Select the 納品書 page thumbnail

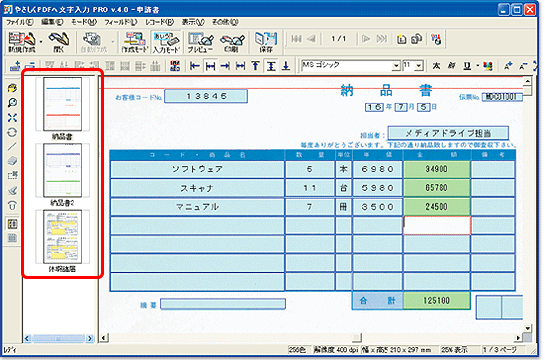tap(63, 104)
